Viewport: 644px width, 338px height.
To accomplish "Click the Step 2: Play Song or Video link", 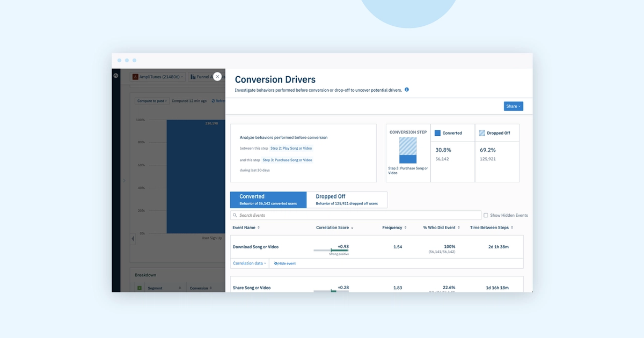I will (291, 148).
